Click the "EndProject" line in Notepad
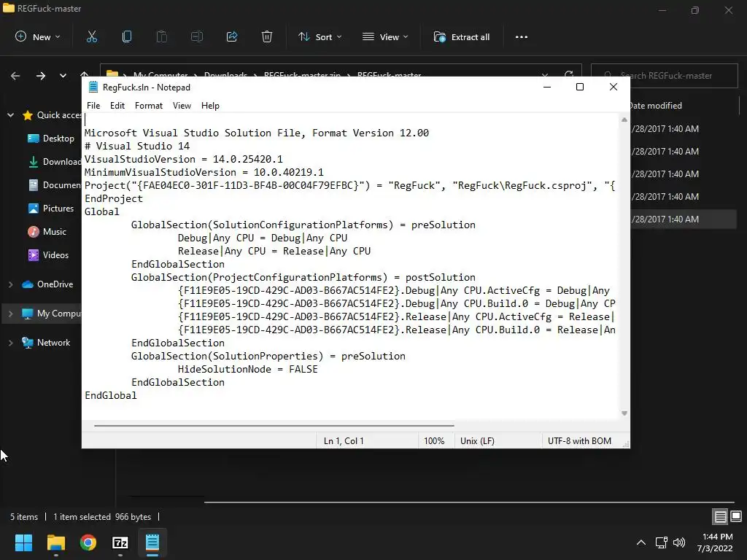The width and height of the screenshot is (747, 560). tap(113, 198)
